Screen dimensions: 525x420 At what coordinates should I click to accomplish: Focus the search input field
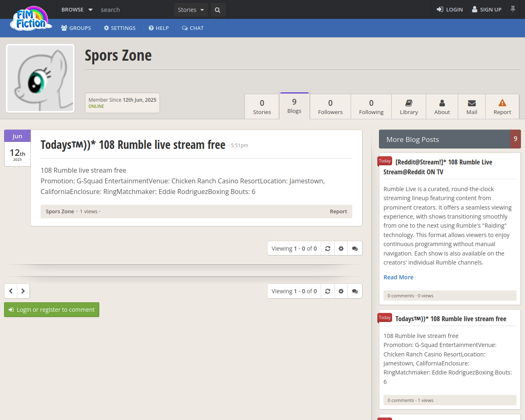[136, 9]
